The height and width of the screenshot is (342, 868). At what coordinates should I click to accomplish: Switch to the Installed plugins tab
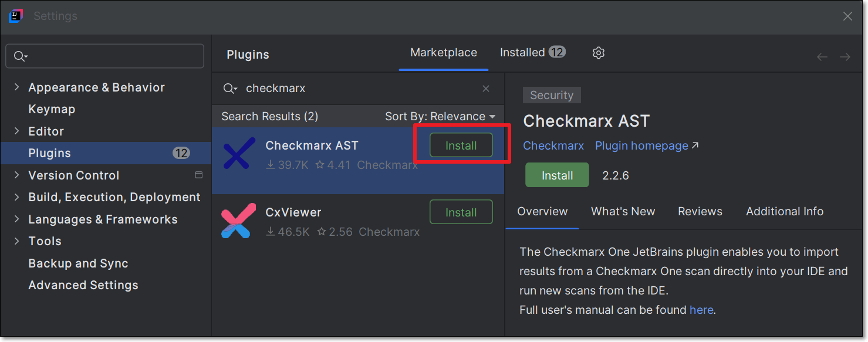tap(532, 53)
